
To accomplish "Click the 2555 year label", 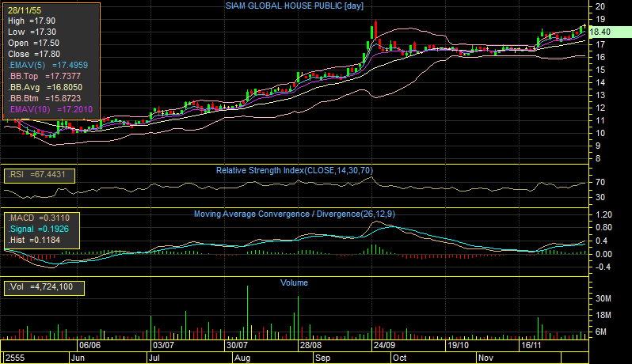I will coord(15,358).
